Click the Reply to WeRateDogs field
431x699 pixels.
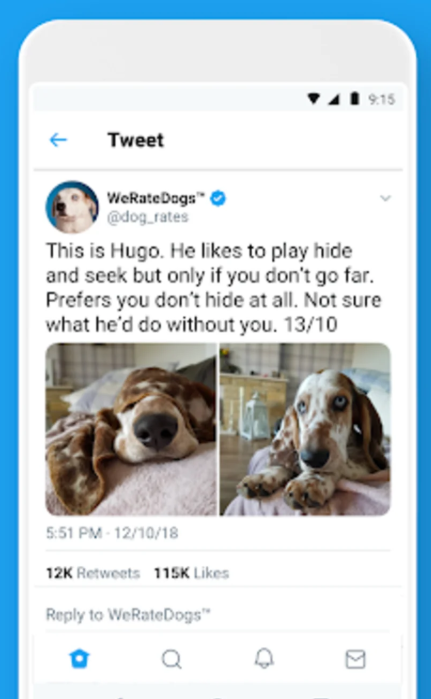(218, 615)
